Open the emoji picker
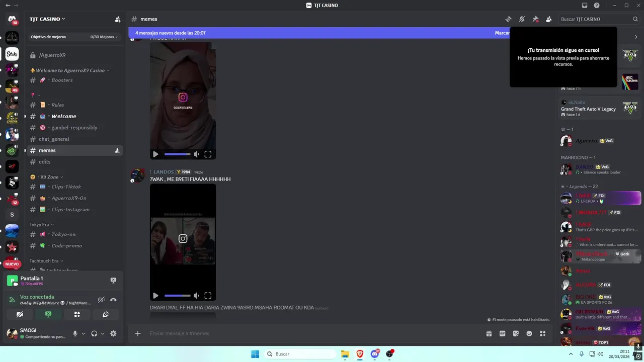This screenshot has height=362, width=644. pos(529,333)
